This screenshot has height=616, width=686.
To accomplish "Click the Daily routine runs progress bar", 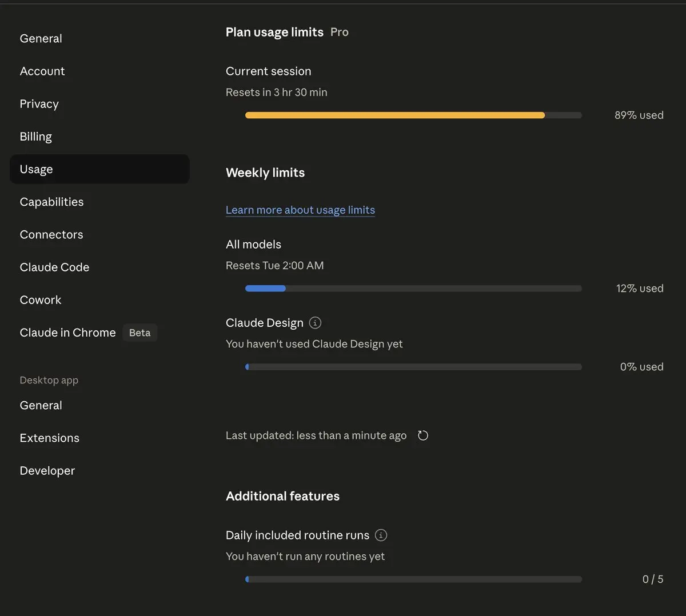I will [x=413, y=579].
